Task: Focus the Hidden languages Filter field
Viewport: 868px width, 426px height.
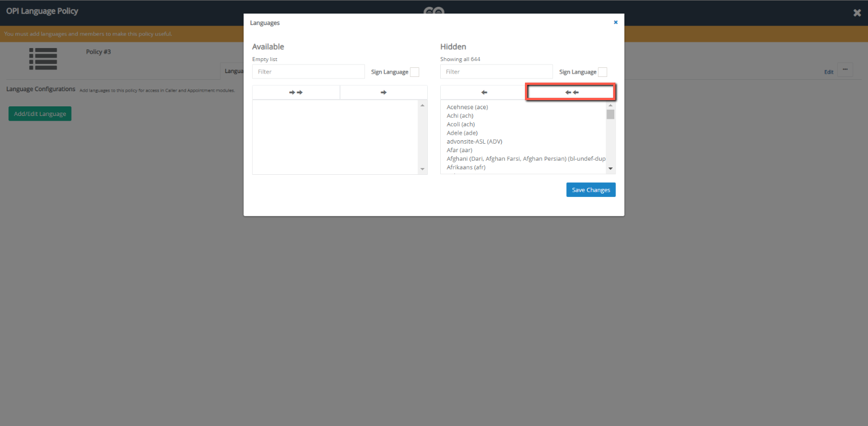Action: pos(496,72)
